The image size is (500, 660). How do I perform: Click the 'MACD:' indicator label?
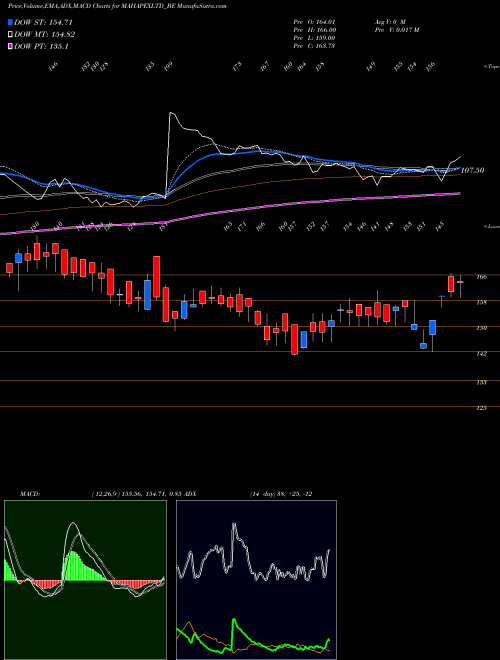tap(29, 494)
